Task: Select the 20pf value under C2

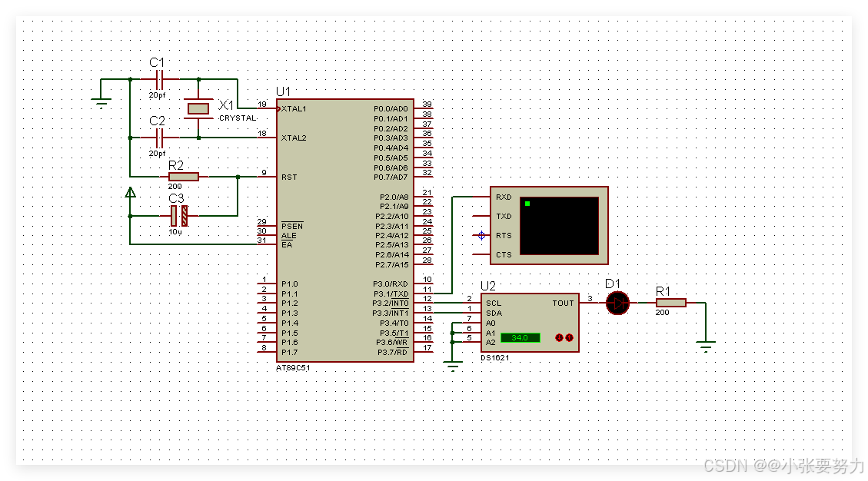Action: 157,154
